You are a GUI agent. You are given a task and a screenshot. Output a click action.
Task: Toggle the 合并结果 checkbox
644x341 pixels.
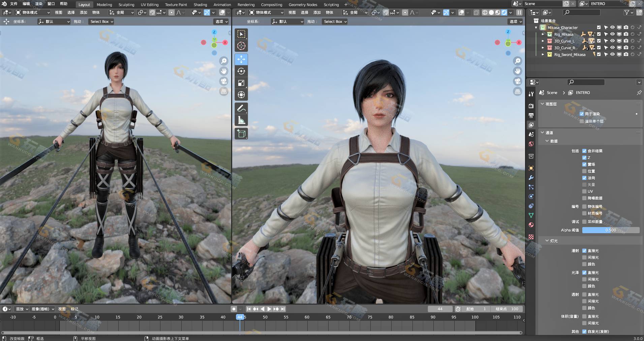click(x=584, y=151)
